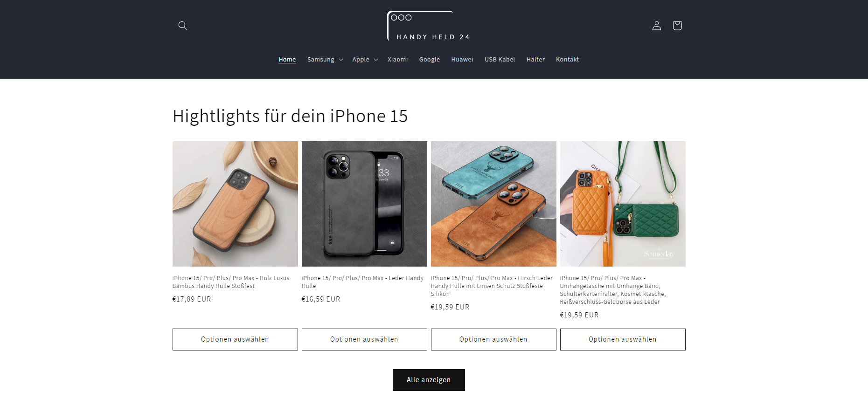Open the Google menu item
Viewport: 868px width, 405px height.
[x=430, y=60]
